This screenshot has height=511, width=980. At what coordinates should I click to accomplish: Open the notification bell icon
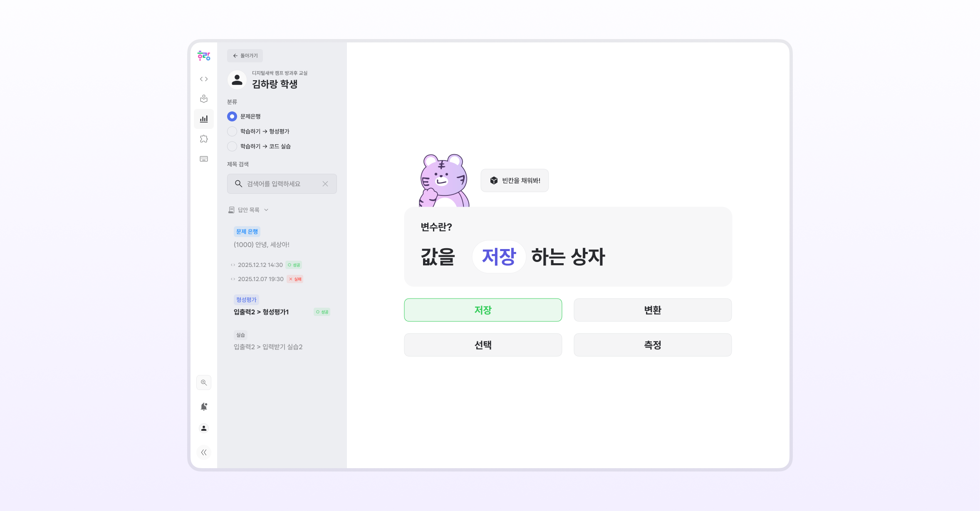[204, 407]
